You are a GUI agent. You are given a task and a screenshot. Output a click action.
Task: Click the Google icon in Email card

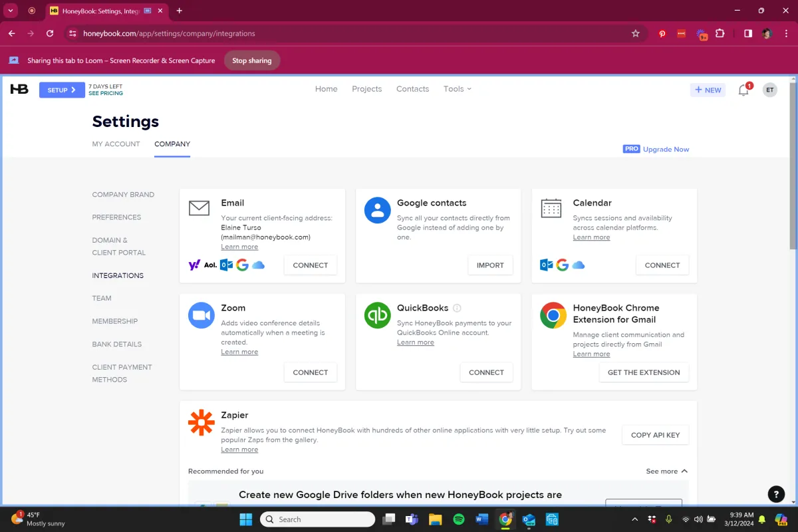(x=242, y=265)
